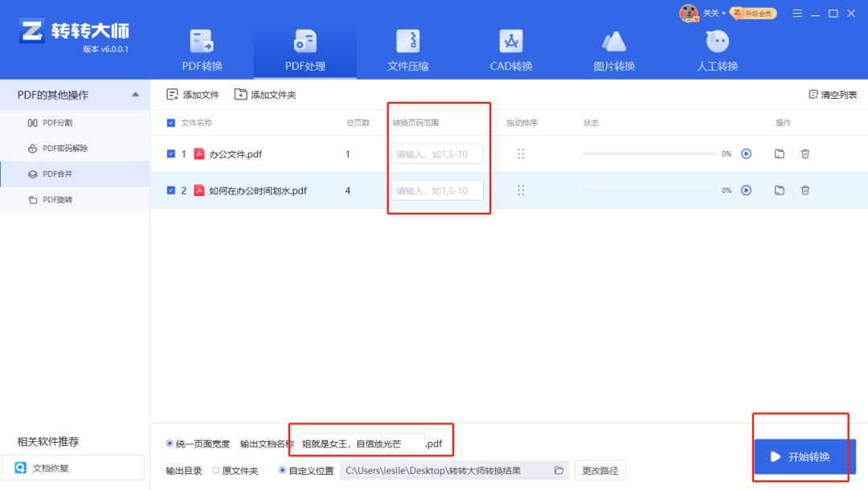
Task: Click the hamburger menu icon in title bar
Action: [797, 13]
